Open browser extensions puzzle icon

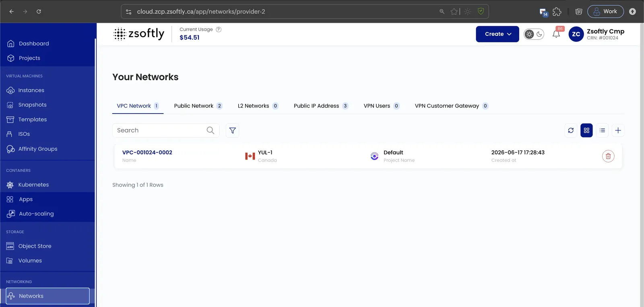pyautogui.click(x=557, y=12)
